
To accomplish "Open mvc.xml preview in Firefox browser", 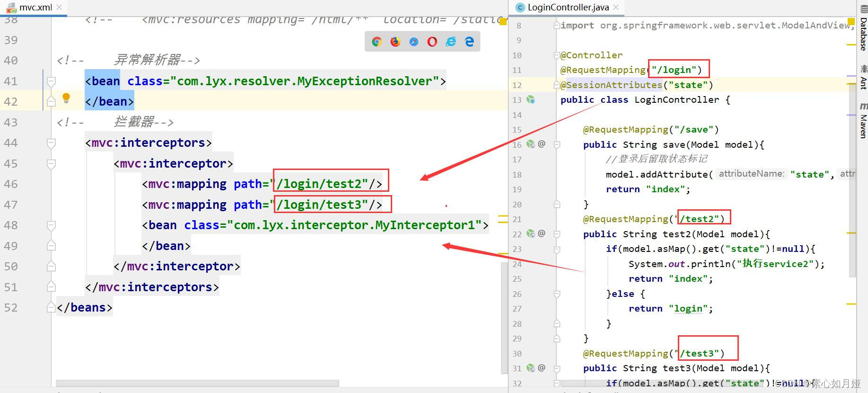I will 395,42.
